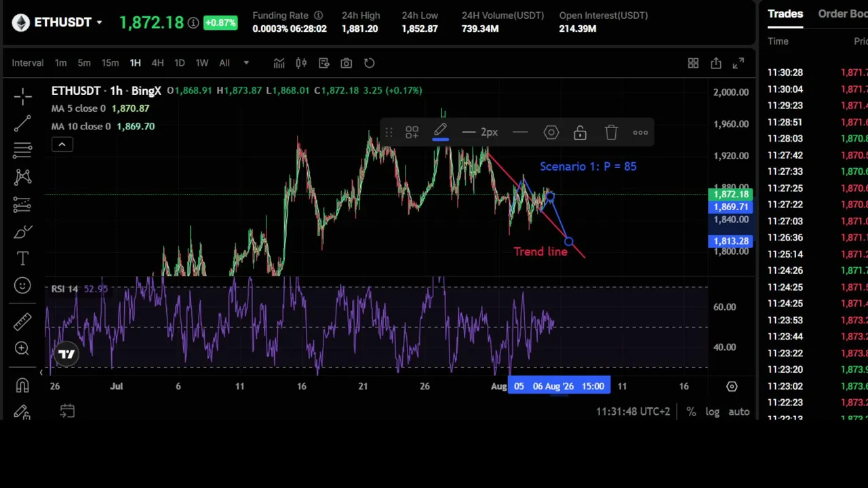This screenshot has height=488, width=868.
Task: Click the price info icon next to 1,872.18
Action: coord(193,23)
